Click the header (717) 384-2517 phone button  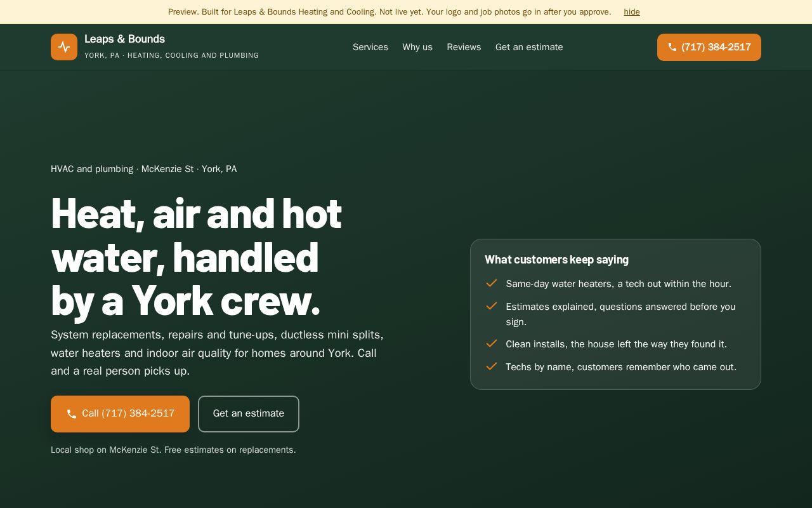tap(709, 47)
